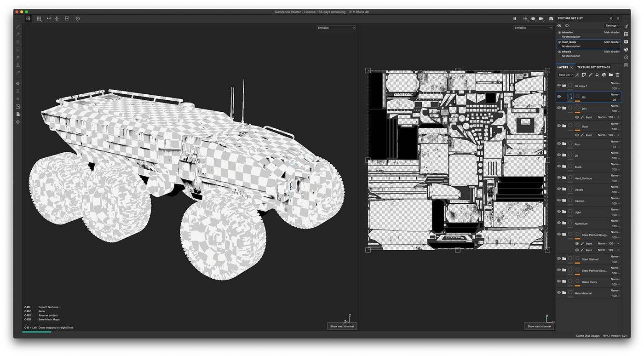The width and height of the screenshot is (644, 356).
Task: Add a smart material layer icon
Action: tap(604, 75)
